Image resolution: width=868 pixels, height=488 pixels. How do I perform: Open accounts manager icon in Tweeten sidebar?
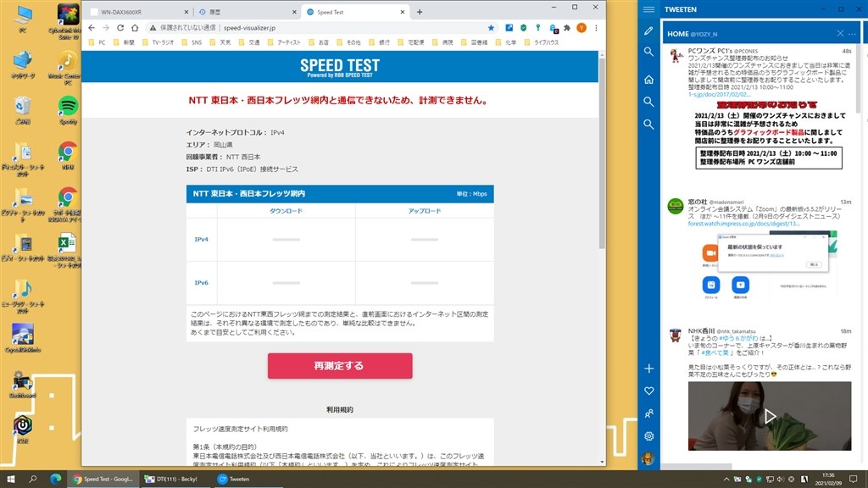(x=648, y=413)
